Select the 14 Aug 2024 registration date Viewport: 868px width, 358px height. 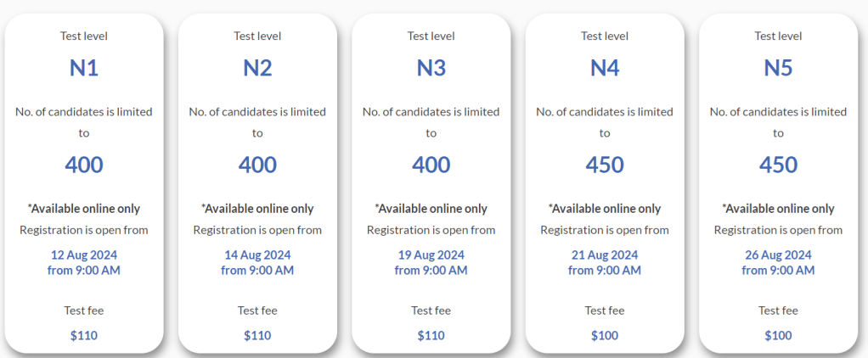[257, 255]
